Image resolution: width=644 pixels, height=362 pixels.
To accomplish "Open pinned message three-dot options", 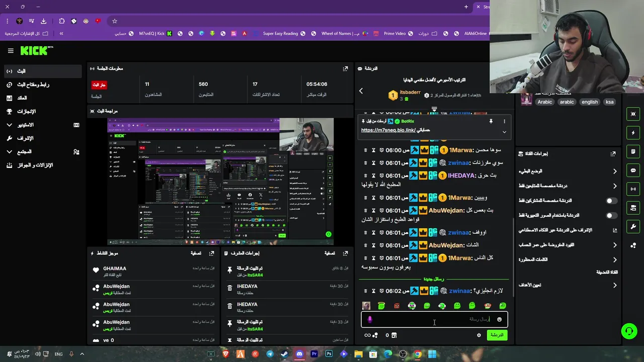I will [x=504, y=121].
